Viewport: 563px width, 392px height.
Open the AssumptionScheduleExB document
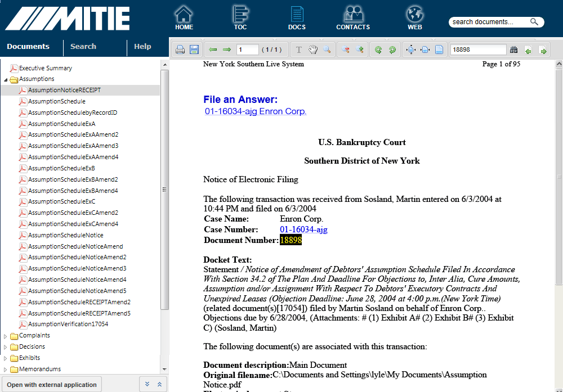[x=61, y=168]
